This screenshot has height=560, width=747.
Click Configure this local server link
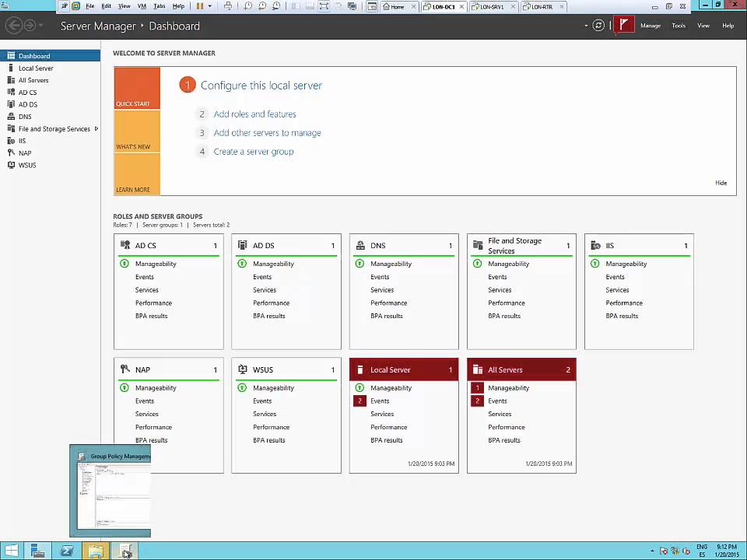point(261,86)
